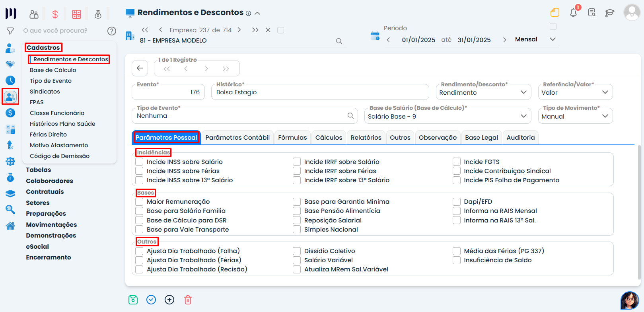Click the Histórico text field
The image size is (644, 312).
(x=320, y=92)
